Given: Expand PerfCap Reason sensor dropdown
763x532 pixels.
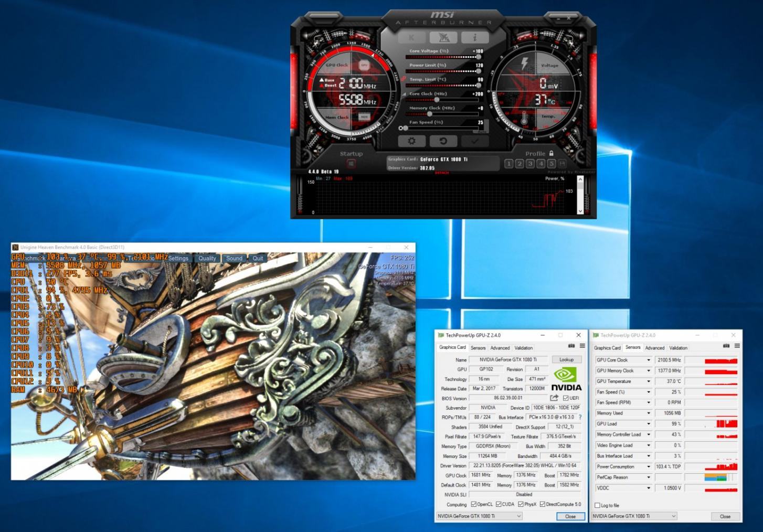Looking at the screenshot, I should [649, 477].
